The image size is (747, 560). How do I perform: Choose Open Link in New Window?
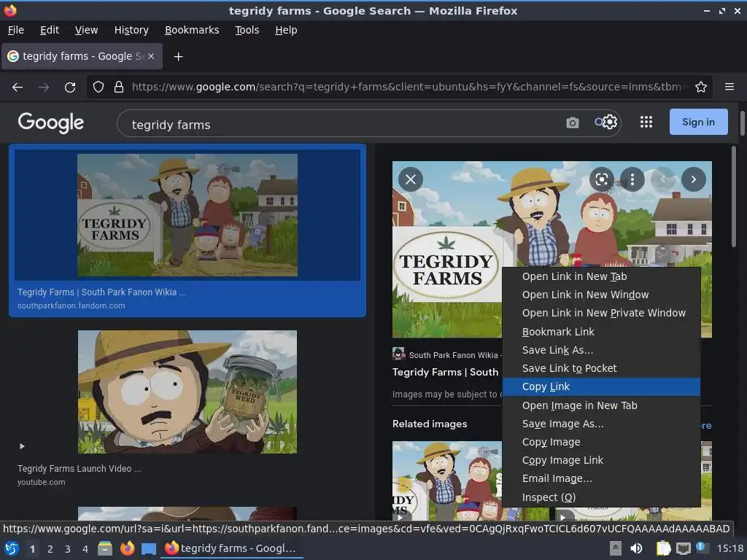tap(601, 295)
